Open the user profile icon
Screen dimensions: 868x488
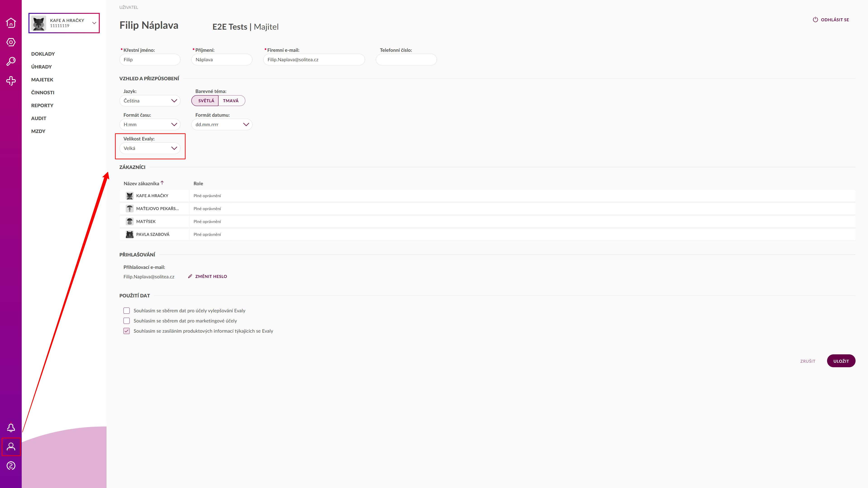tap(11, 447)
